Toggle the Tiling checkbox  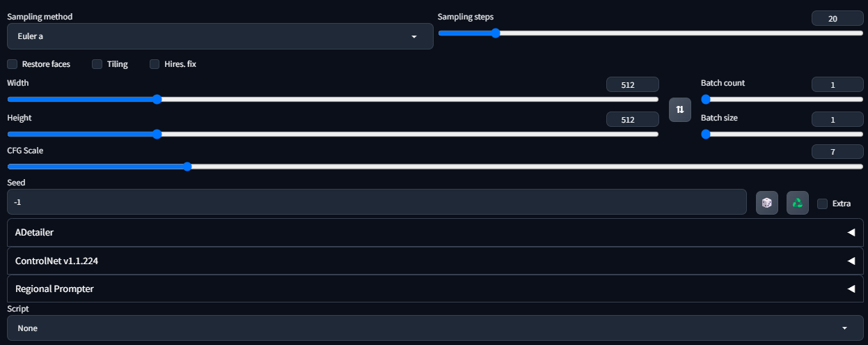[97, 64]
